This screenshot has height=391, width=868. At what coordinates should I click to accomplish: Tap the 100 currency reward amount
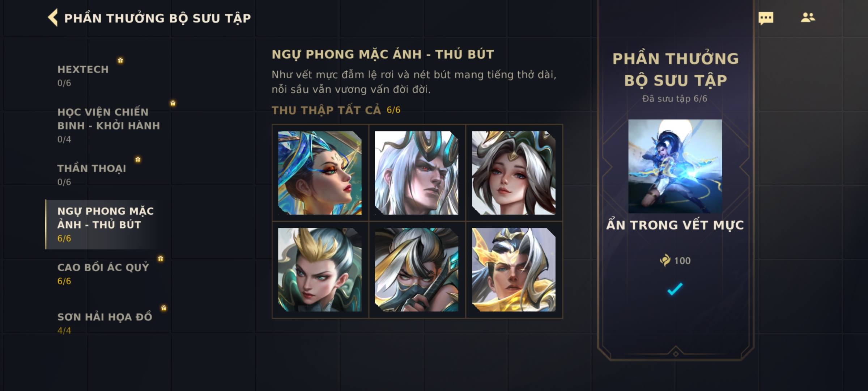click(675, 261)
